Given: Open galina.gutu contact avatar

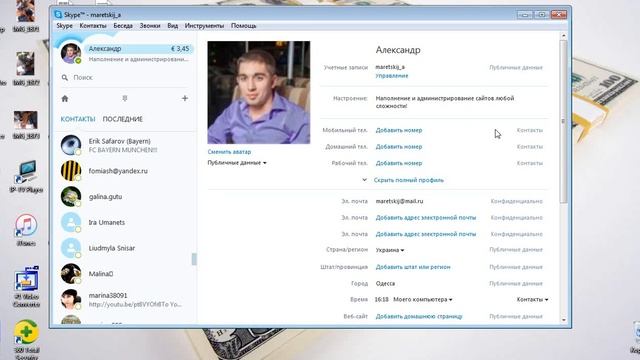Looking at the screenshot, I should 71,196.
